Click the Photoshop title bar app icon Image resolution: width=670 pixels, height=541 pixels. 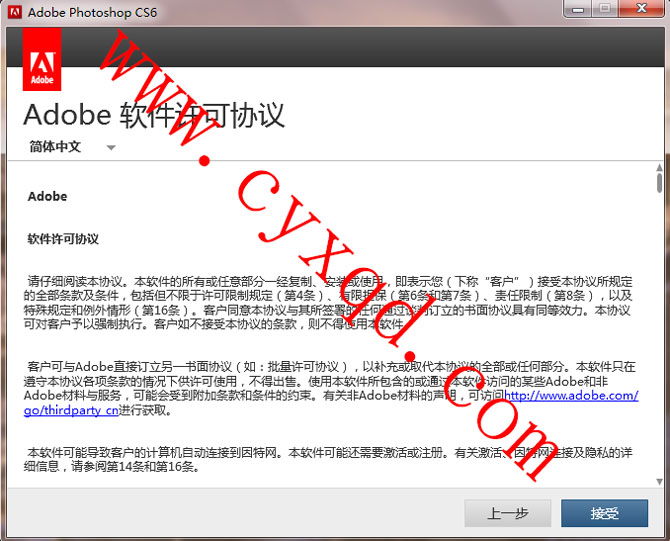click(15, 12)
